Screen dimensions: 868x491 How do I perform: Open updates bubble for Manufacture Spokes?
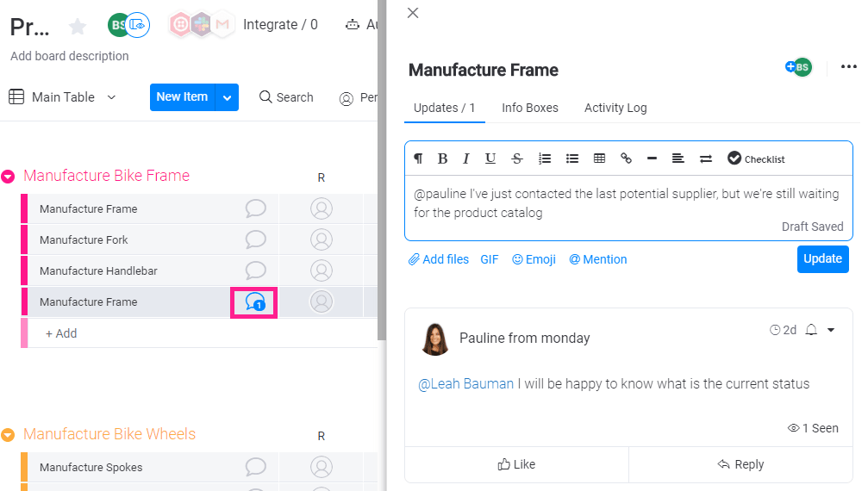click(x=255, y=467)
